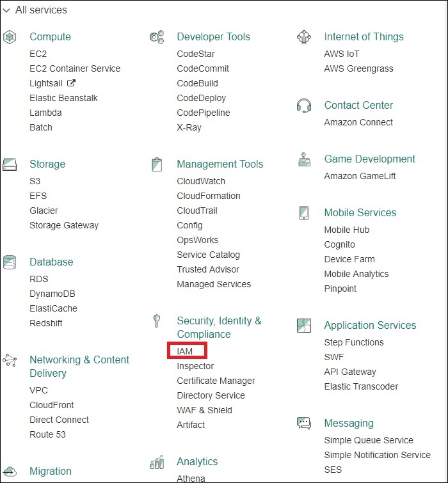Click the Developer Tools category icon
Screen dimensions: 448x483
(x=157, y=37)
